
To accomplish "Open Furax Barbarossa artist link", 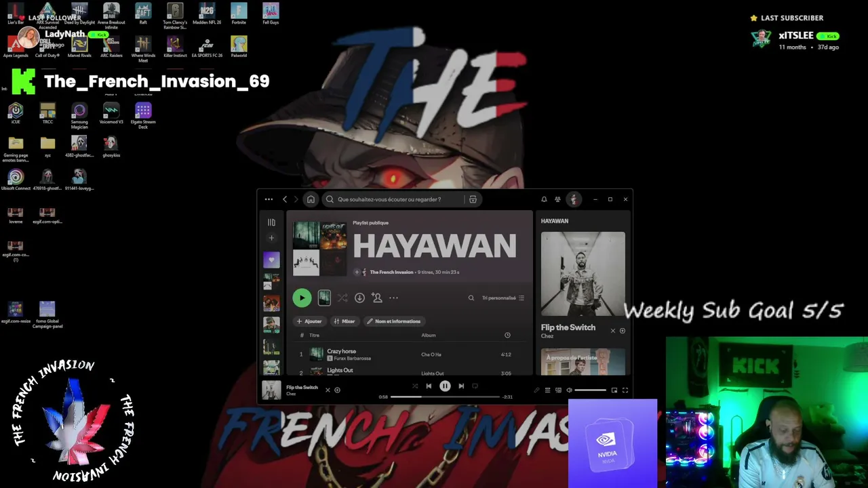I will point(352,359).
